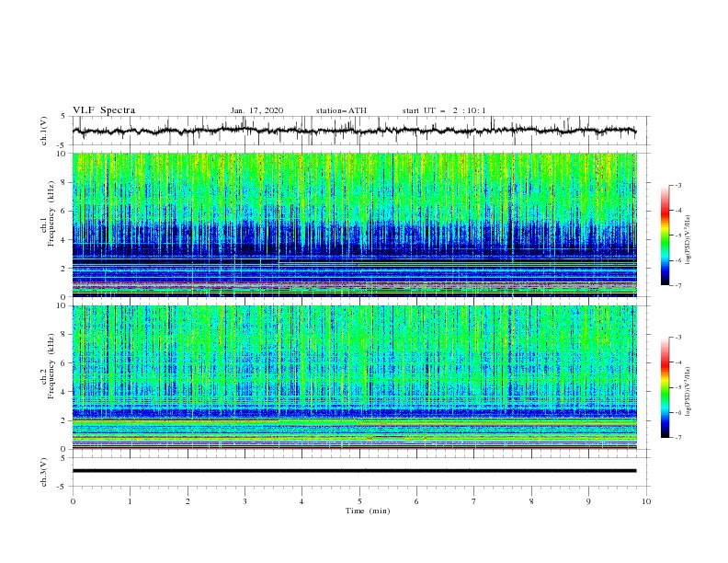Click the ch.1 spectrogram plot area
The height and width of the screenshot is (563, 728).
(355, 224)
